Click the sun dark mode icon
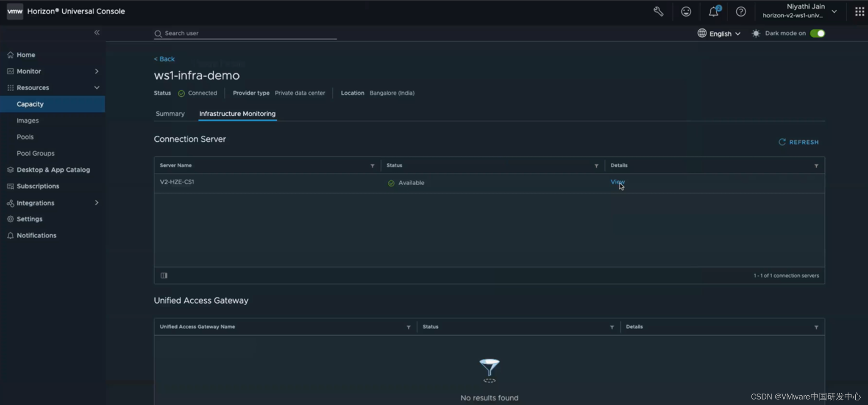This screenshot has width=868, height=405. [x=756, y=33]
